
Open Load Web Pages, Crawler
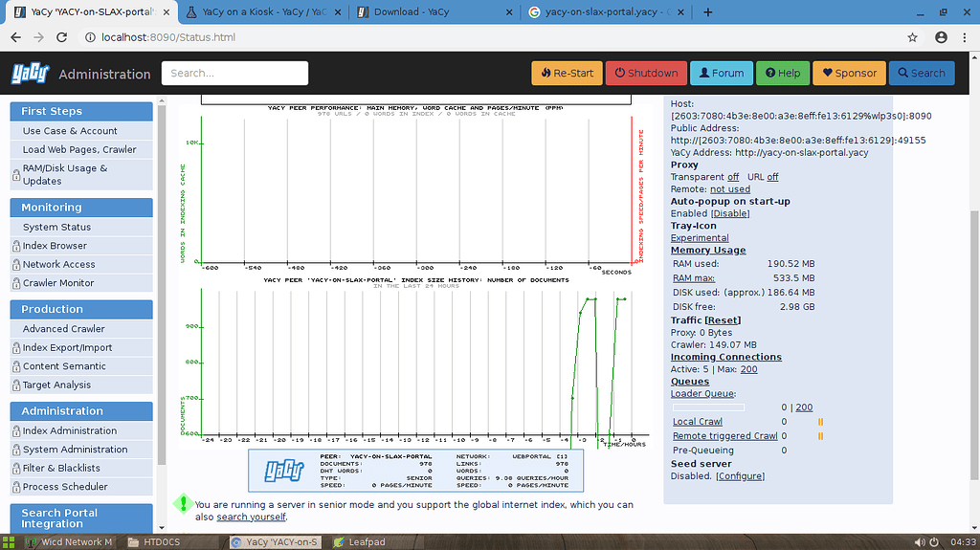[81, 149]
